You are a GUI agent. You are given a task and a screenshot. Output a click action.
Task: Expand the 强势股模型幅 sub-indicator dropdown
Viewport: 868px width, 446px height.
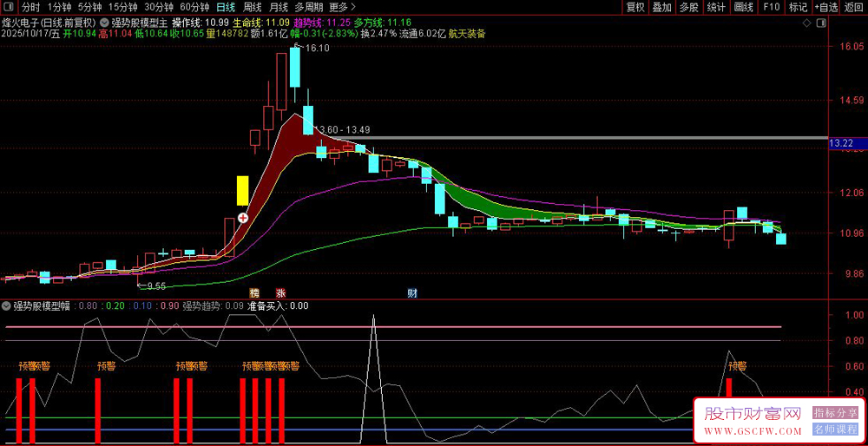(x=6, y=305)
